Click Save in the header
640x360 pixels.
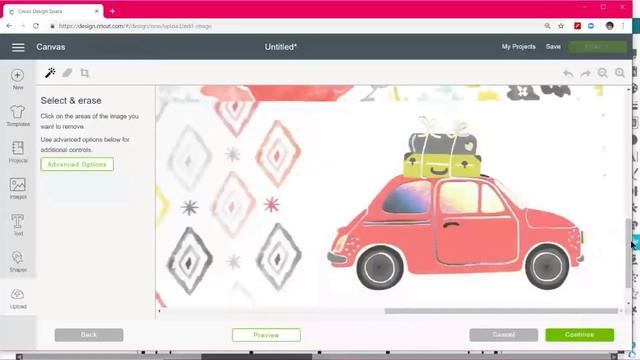[x=553, y=47]
